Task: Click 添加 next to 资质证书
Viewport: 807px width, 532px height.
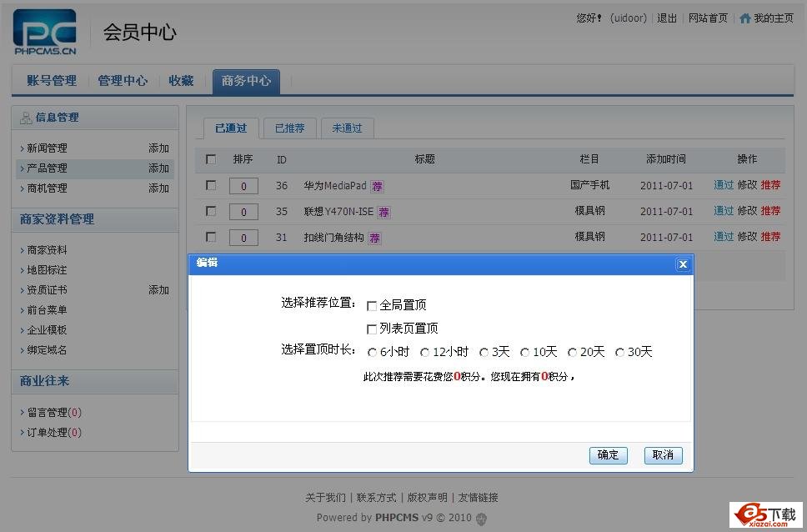Action: 158,290
